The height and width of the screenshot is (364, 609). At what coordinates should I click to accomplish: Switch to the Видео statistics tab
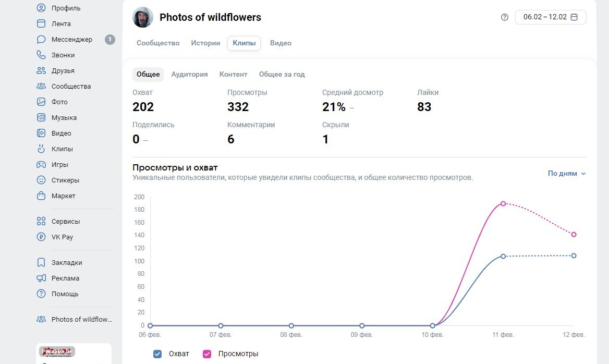pos(281,43)
